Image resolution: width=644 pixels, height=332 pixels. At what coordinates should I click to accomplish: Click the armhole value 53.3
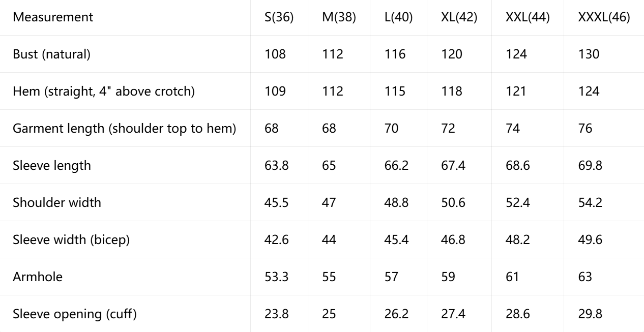click(277, 277)
